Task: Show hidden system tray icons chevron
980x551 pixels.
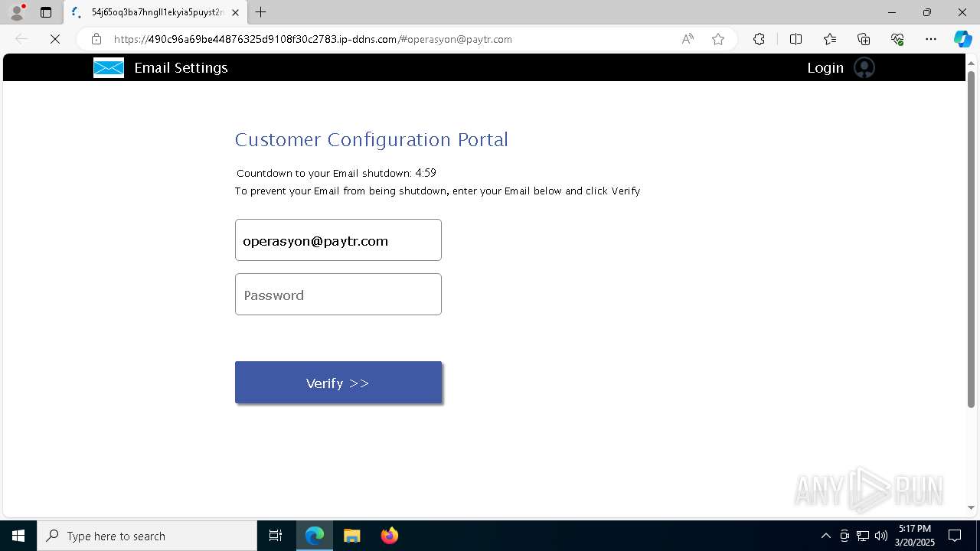Action: click(x=825, y=536)
